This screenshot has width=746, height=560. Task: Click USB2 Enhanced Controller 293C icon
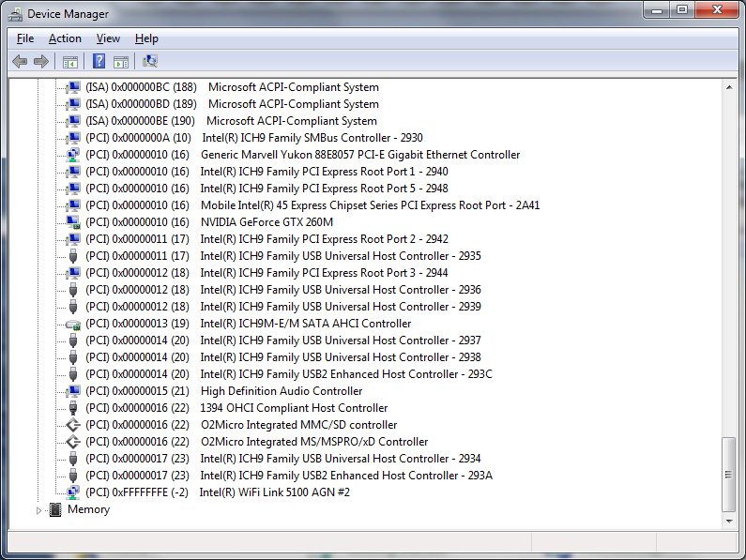coord(73,374)
